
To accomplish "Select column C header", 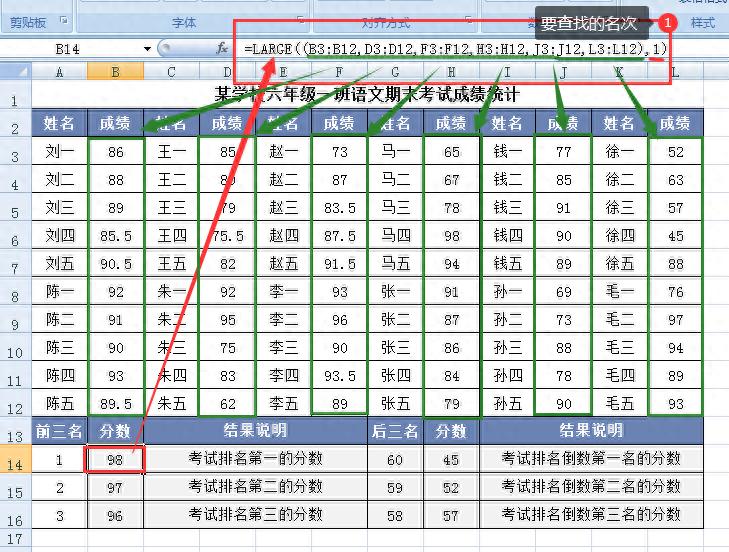I will pos(171,72).
